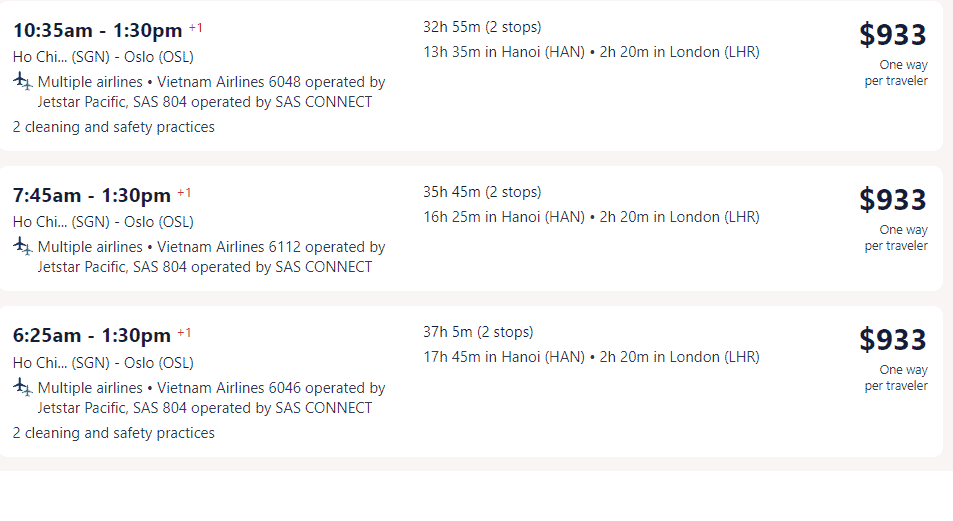Click 16h 25m in Hanoi layover details

(504, 217)
